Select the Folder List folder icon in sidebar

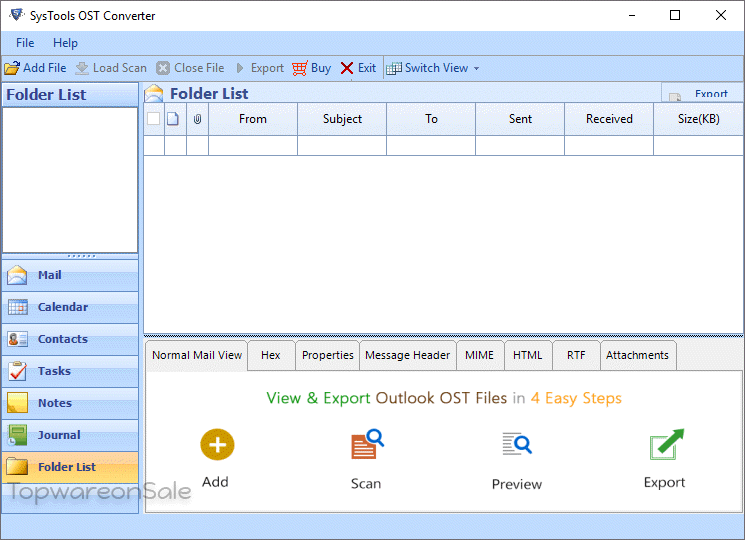coord(18,467)
